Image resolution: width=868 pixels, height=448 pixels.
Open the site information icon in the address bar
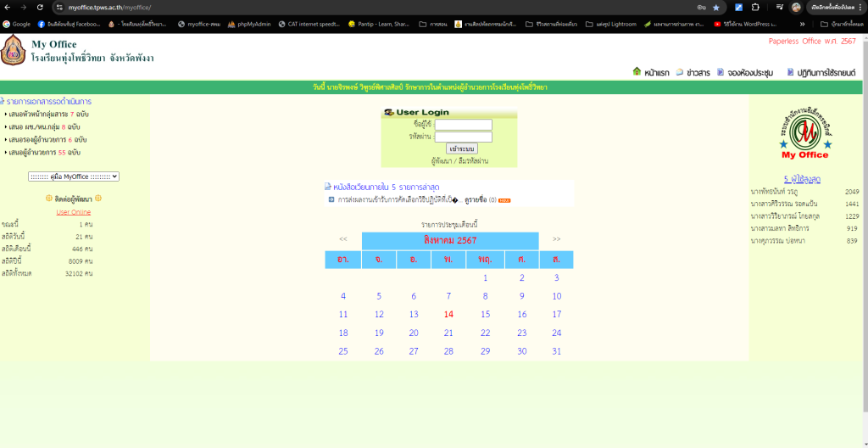click(60, 8)
